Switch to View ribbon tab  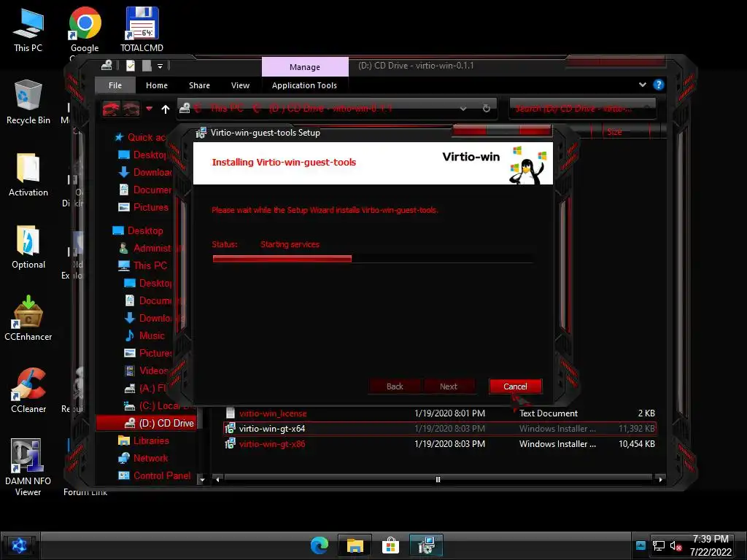(x=240, y=85)
